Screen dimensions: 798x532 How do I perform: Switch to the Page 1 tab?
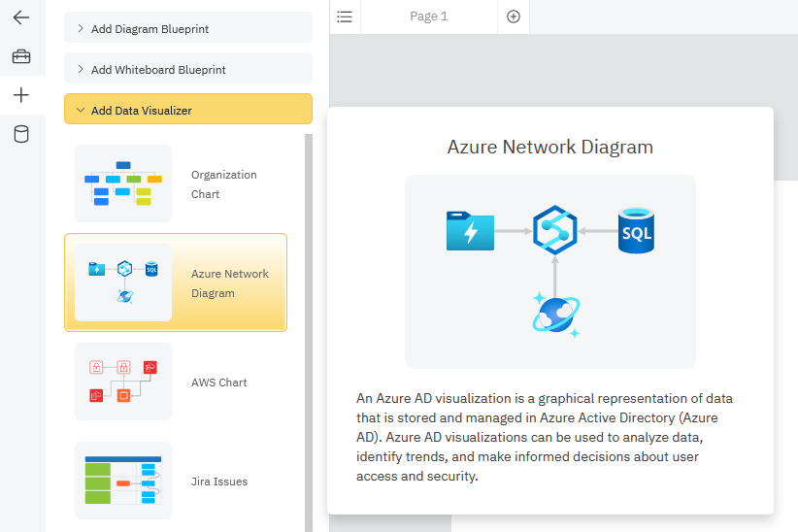point(428,17)
